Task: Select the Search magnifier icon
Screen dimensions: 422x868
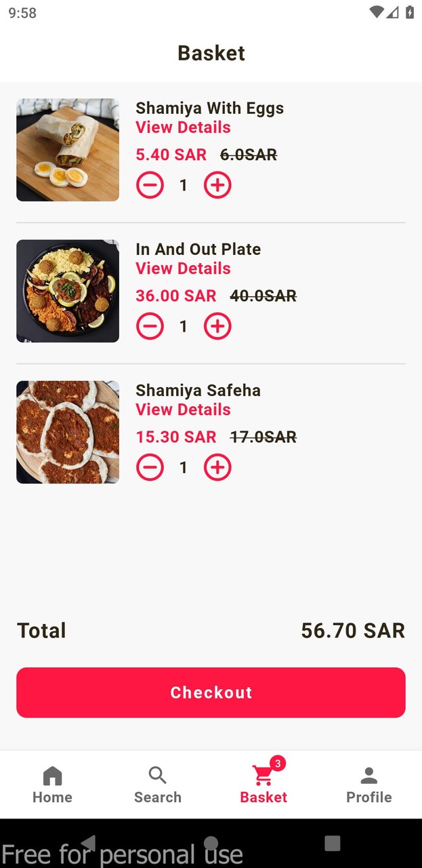Action: (157, 775)
